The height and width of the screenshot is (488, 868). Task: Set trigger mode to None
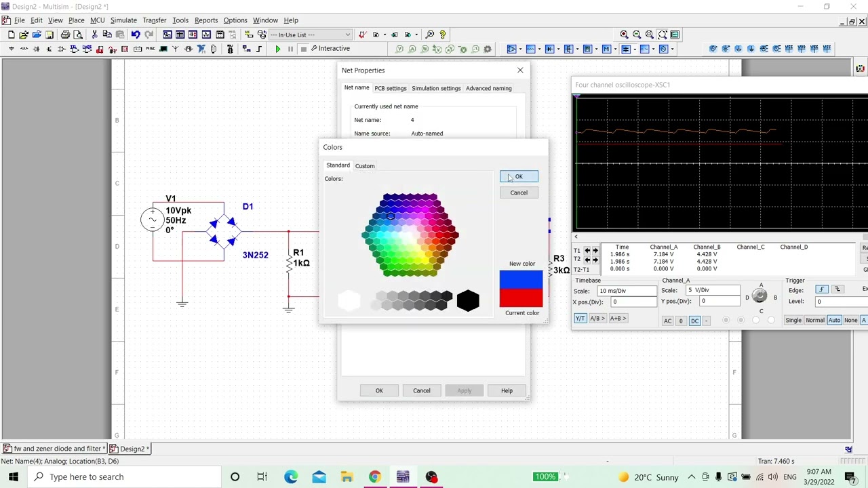[x=850, y=320]
